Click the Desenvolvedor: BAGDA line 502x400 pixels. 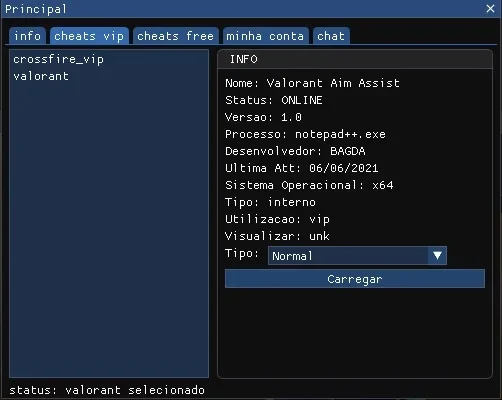click(295, 151)
